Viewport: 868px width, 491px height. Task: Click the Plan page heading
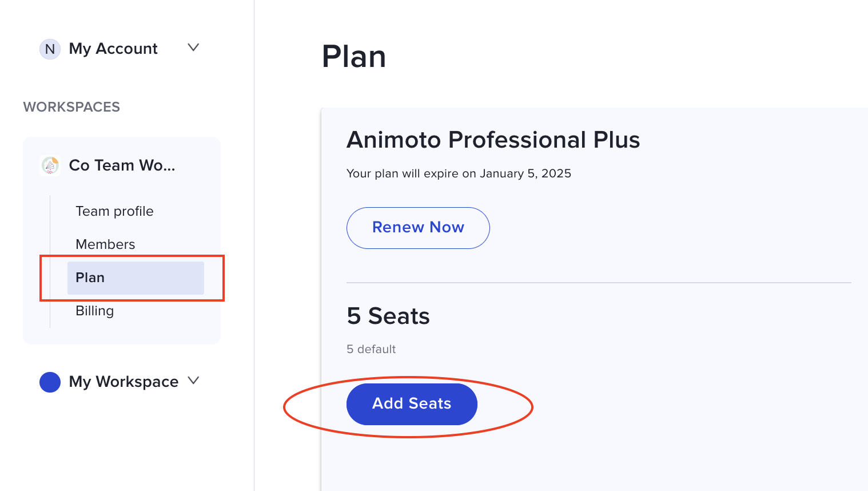pos(354,57)
